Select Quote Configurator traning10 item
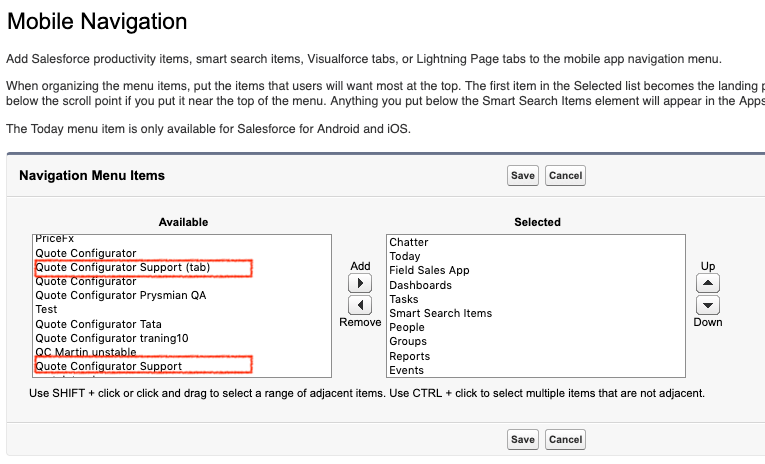Screen dimensions: 765x464 click(182, 338)
